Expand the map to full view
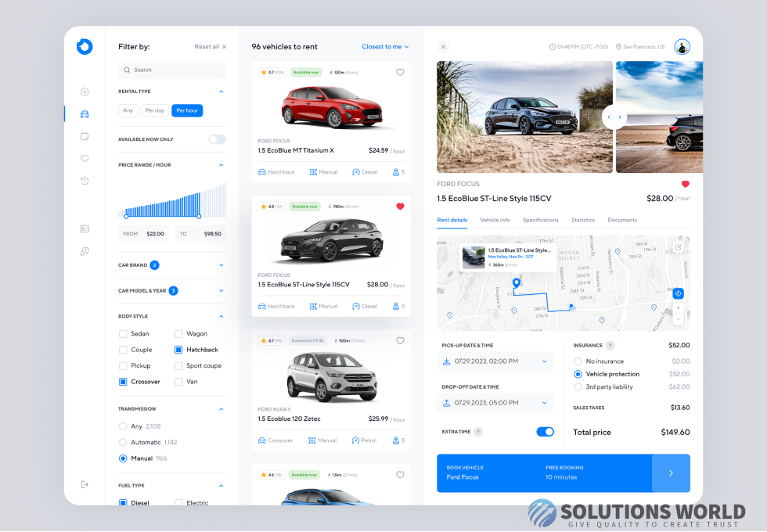Screen dimensions: 767x532 678,247
